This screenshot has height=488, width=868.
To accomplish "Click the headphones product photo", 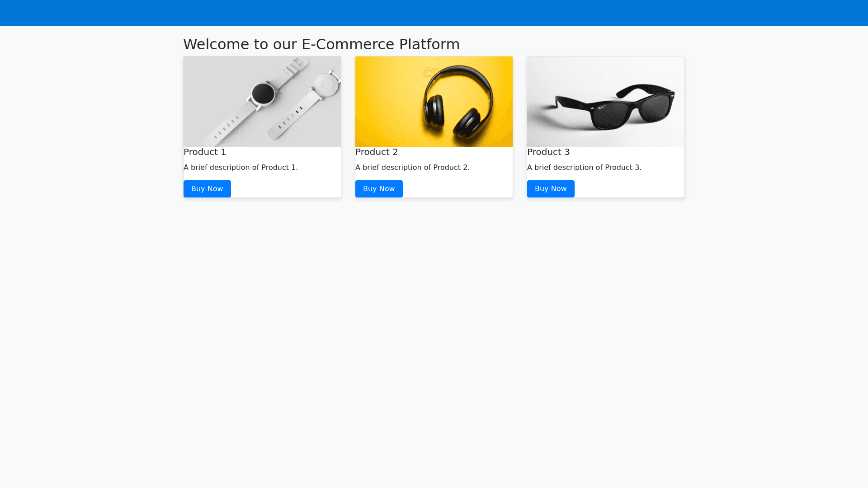I will tap(434, 102).
